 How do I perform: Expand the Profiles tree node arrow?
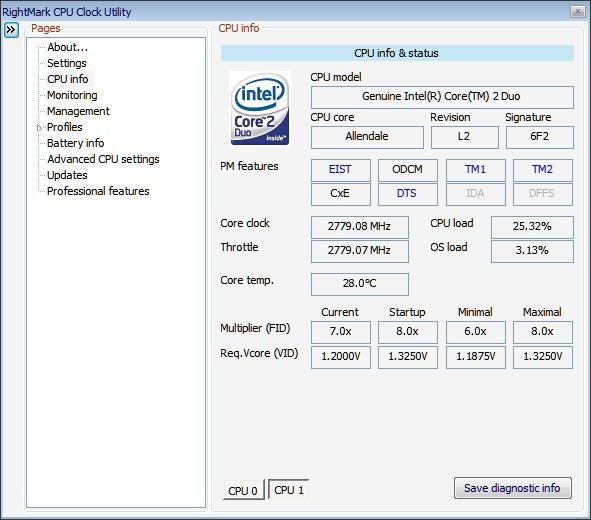39,128
